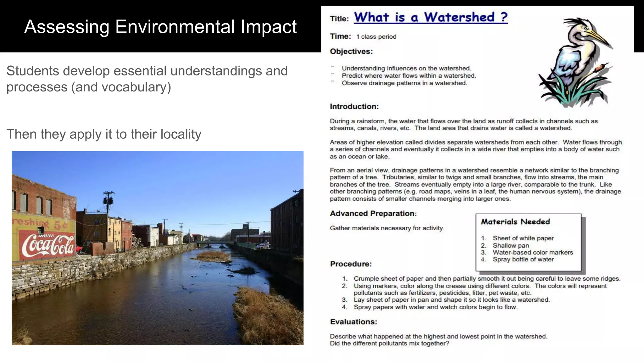Screen dimensions: 644x362
Task: Click 'Did the different pollutants mix together?'
Action: [390, 343]
